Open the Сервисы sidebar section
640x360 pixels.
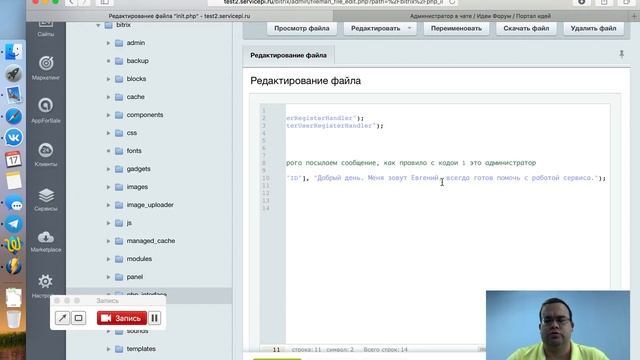[x=46, y=199]
